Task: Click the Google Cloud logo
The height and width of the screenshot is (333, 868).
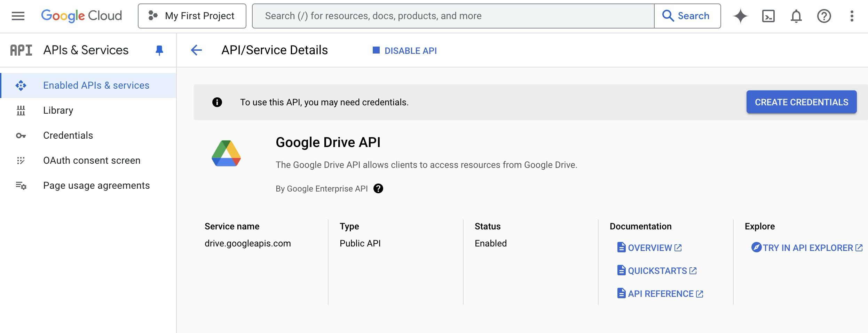Action: 81,16
